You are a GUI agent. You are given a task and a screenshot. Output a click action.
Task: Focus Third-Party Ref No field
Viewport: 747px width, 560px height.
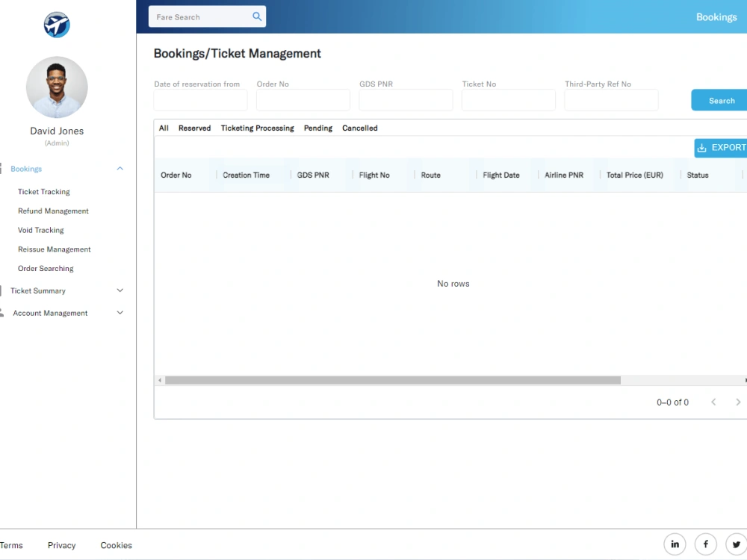(611, 100)
